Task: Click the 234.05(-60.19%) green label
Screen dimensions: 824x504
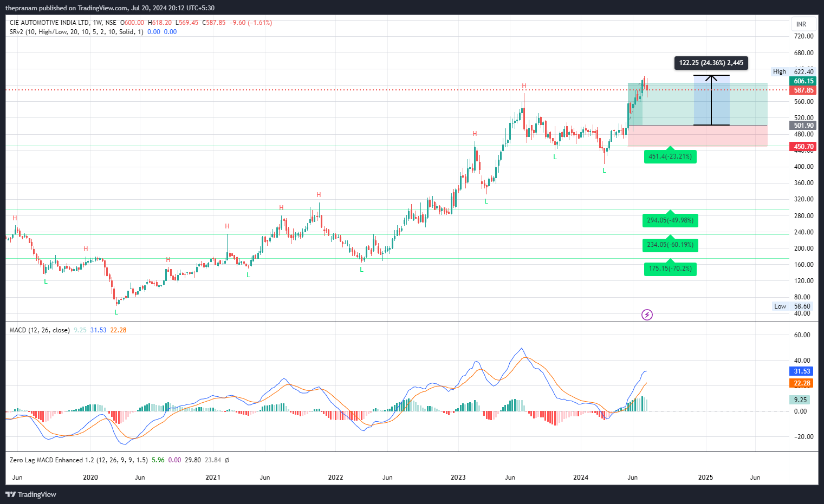Action: 670,245
